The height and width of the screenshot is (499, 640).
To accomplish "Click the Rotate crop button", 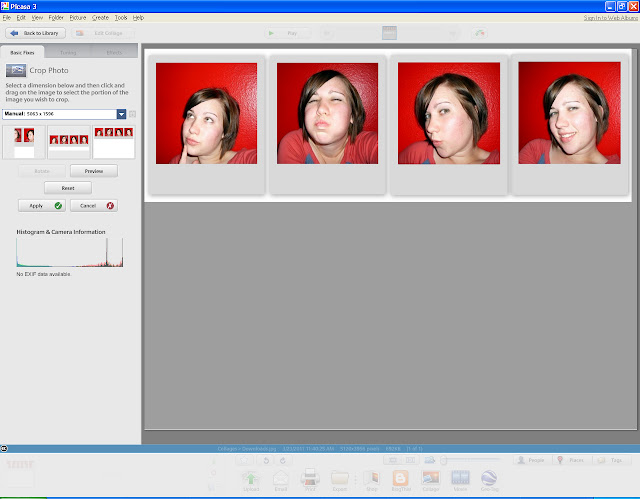I will click(x=42, y=171).
